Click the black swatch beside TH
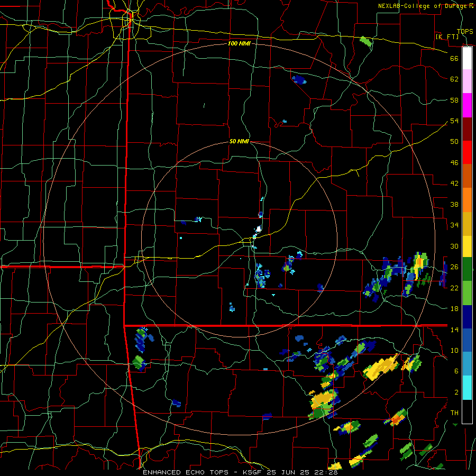Viewport: 476px width, 476px height. [x=467, y=411]
